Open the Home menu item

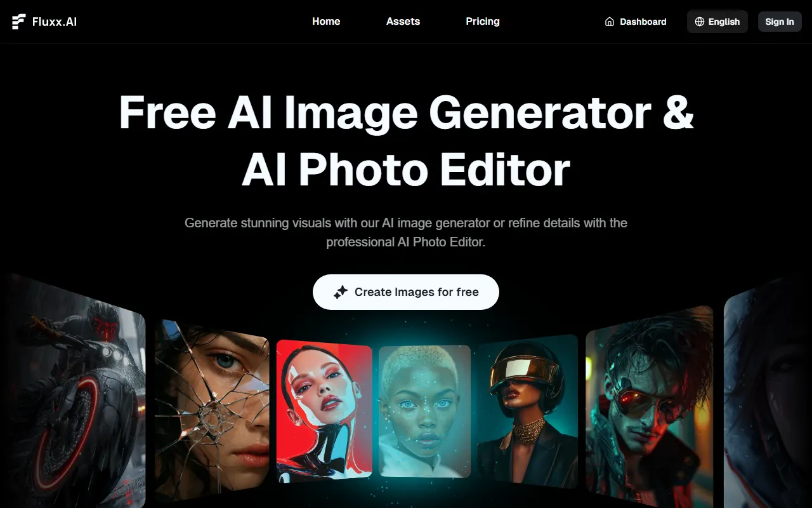326,22
